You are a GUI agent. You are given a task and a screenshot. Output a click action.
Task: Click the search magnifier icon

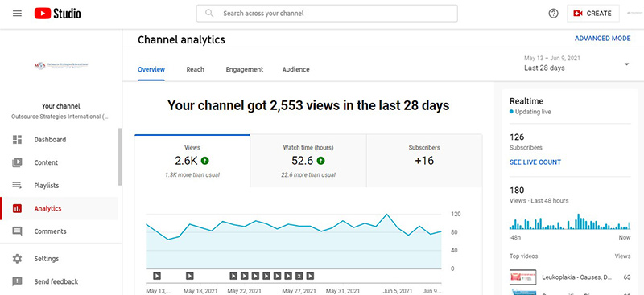pyautogui.click(x=209, y=14)
